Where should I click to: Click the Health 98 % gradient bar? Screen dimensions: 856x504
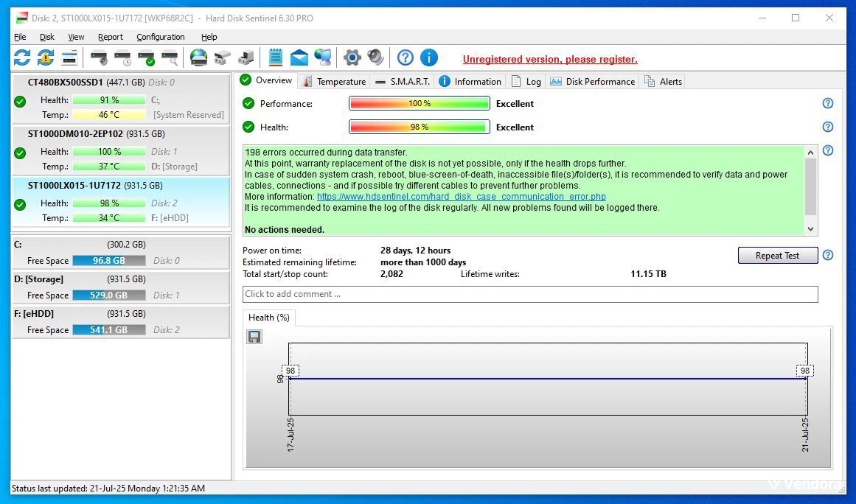[420, 127]
